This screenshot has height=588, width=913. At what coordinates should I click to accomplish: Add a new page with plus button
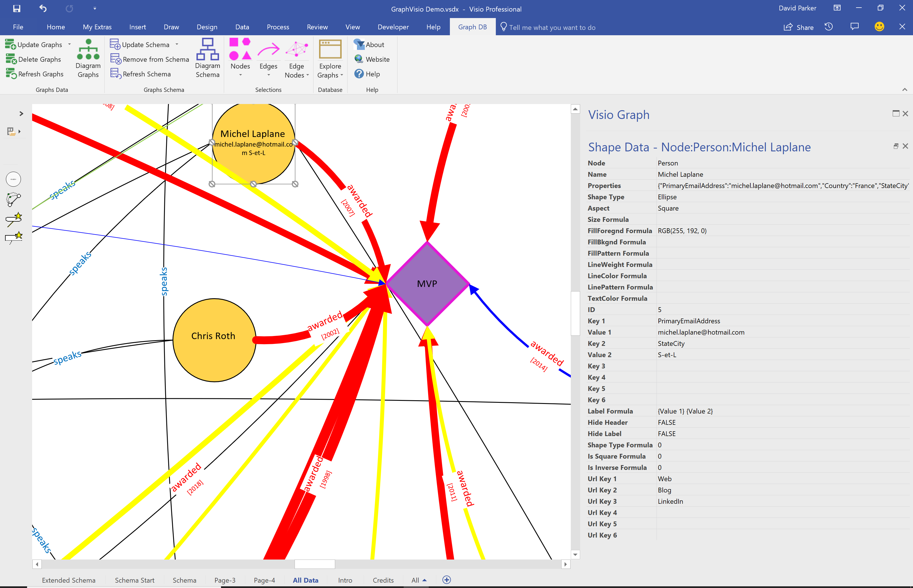pyautogui.click(x=446, y=580)
